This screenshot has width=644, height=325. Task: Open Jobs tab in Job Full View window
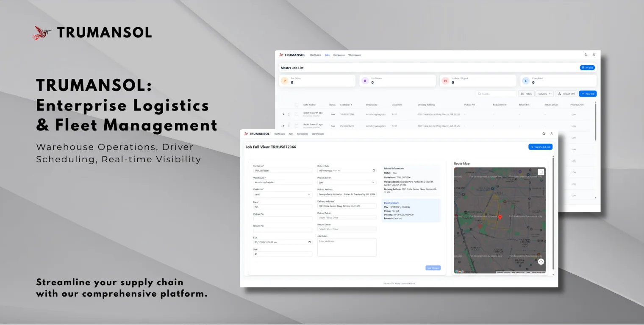pyautogui.click(x=291, y=134)
